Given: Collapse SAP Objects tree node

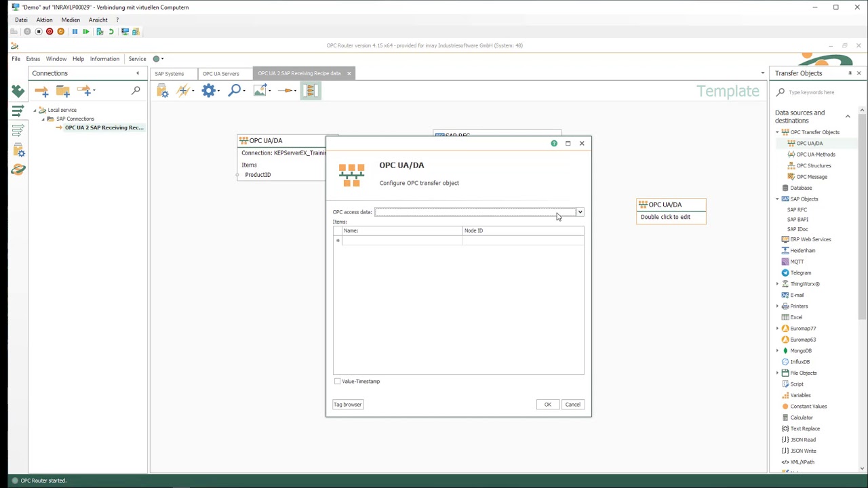Looking at the screenshot, I should click(x=778, y=199).
